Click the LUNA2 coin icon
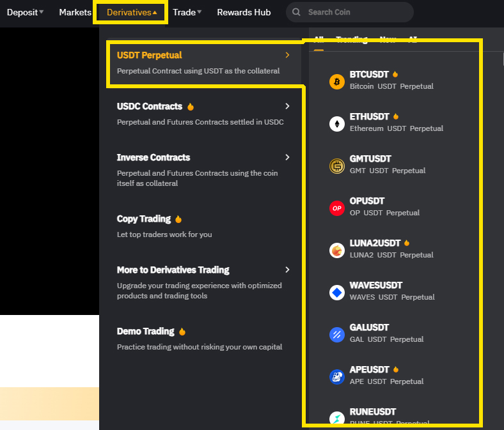This screenshot has height=430, width=504. pyautogui.click(x=337, y=250)
